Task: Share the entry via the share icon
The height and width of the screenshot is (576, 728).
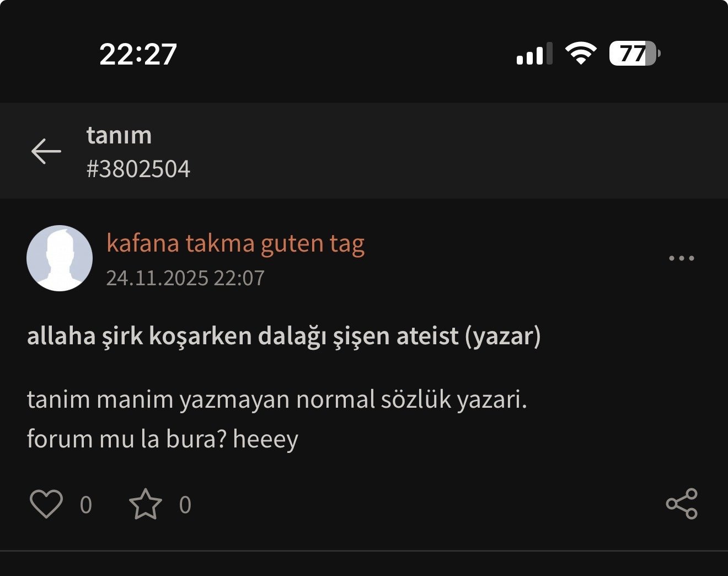Action: (x=682, y=504)
